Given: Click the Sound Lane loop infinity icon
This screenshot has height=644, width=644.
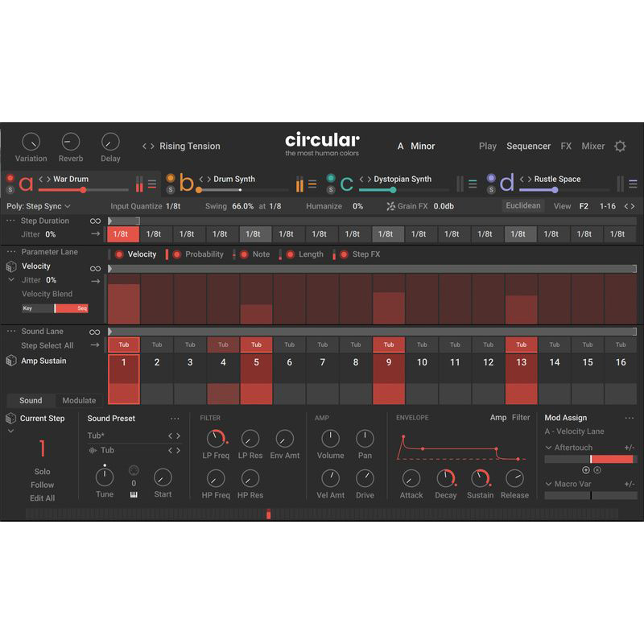Looking at the screenshot, I should pos(95,332).
